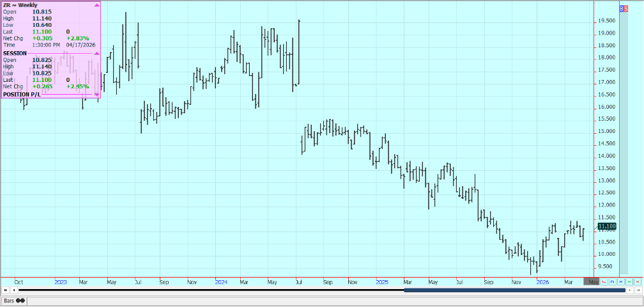Collapse the SESSION section arrow
The height and width of the screenshot is (307, 644).
pyautogui.click(x=96, y=53)
